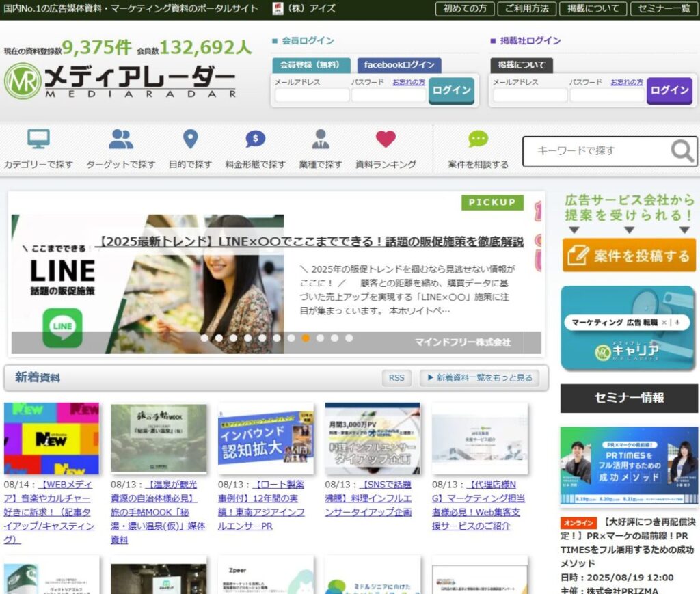Open the LINE×〇〇 pickup headline link

click(310, 241)
